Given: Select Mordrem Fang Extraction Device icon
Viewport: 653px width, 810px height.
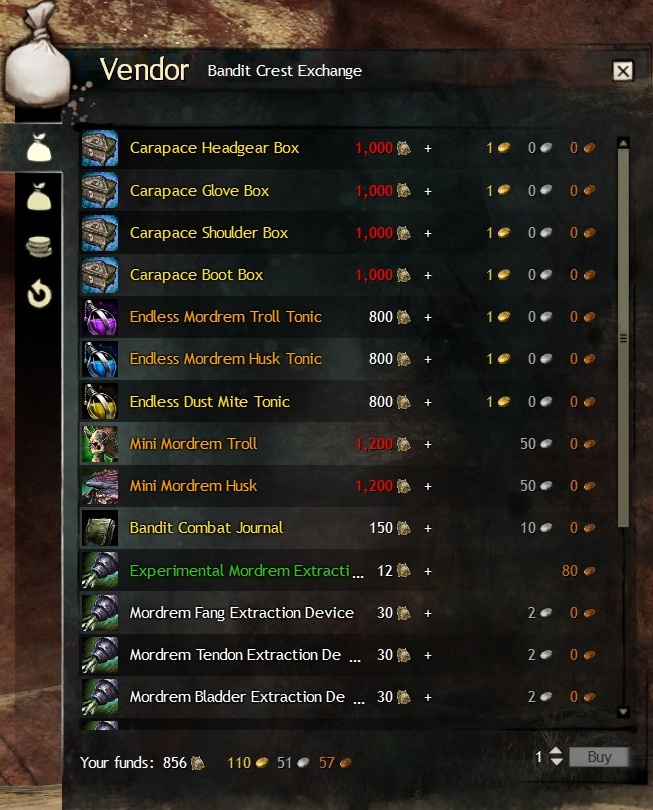Looking at the screenshot, I should click(100, 613).
